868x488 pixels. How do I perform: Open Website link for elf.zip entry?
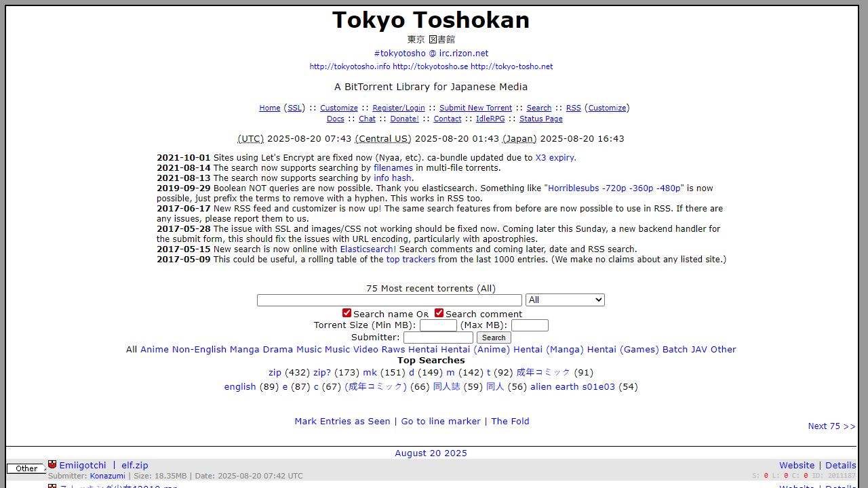pos(797,466)
